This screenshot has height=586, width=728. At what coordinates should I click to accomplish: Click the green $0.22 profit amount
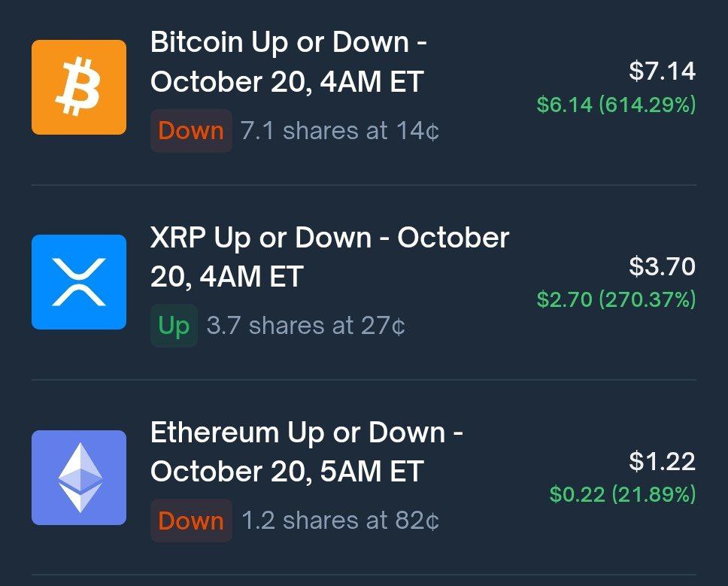click(x=577, y=494)
